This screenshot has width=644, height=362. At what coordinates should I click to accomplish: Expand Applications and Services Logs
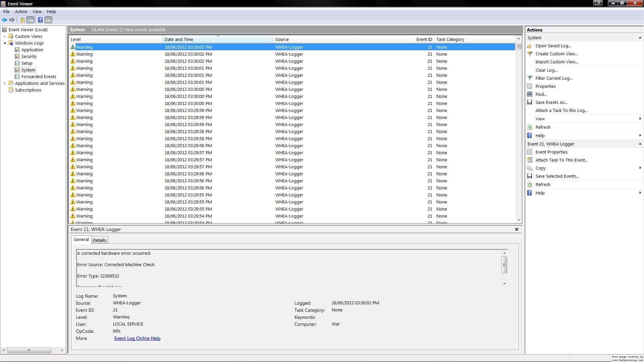[x=4, y=83]
